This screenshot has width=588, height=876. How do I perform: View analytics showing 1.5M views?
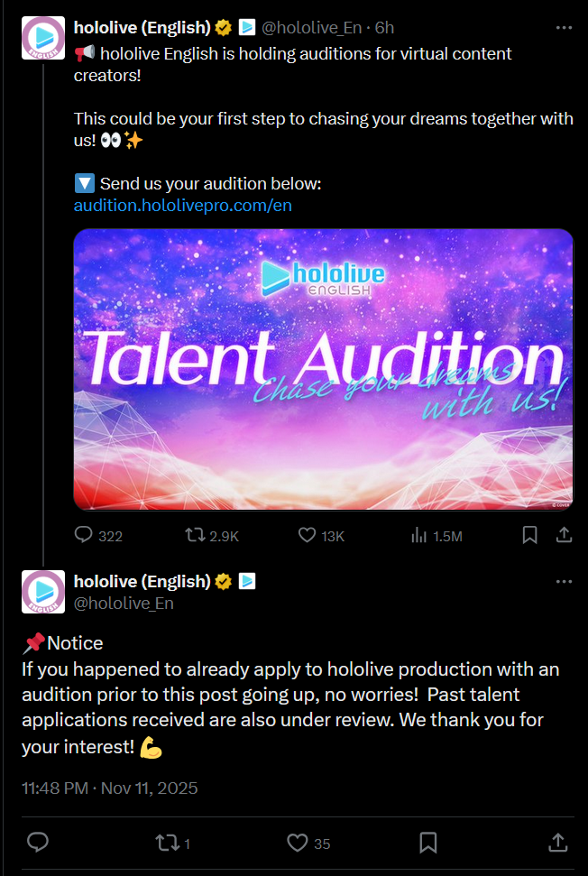coord(419,535)
